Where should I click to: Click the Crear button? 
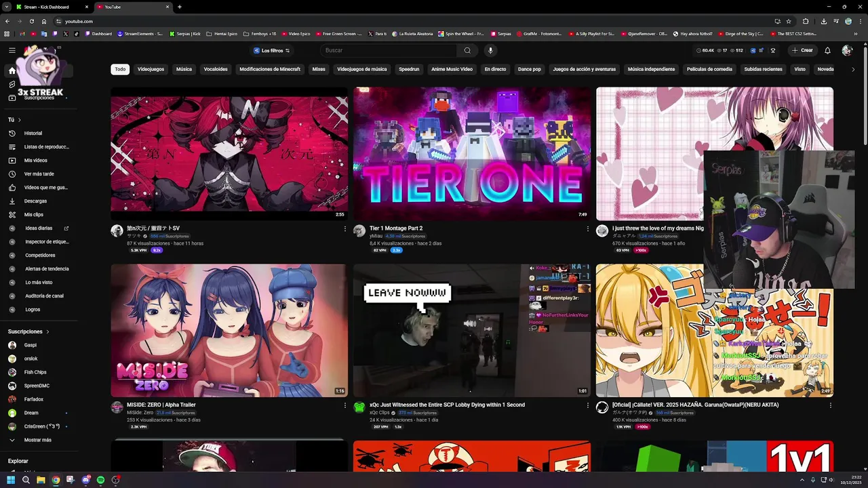pyautogui.click(x=802, y=50)
